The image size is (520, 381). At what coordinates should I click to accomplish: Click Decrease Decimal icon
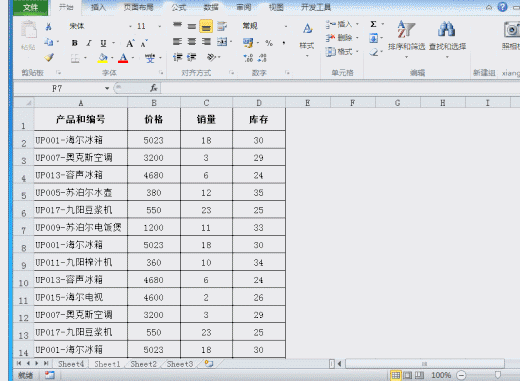coord(262,58)
